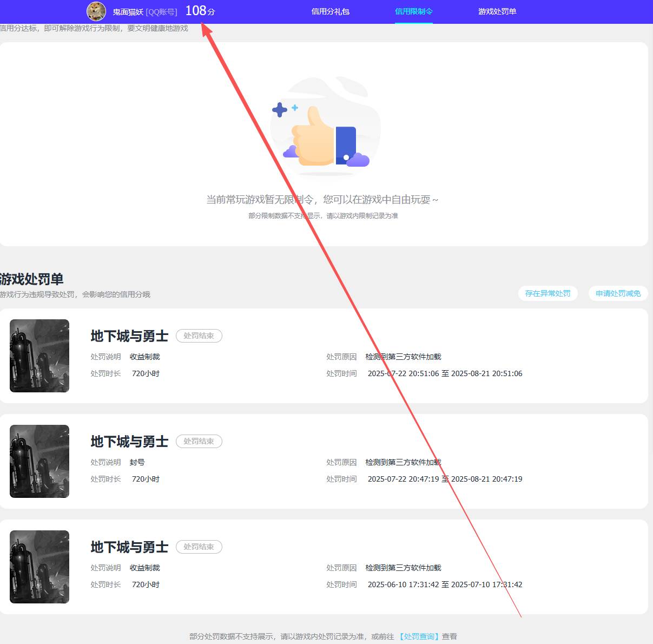This screenshot has width=653, height=644.
Task: Click the 处罚结束 badge on the bottom card
Action: [199, 547]
